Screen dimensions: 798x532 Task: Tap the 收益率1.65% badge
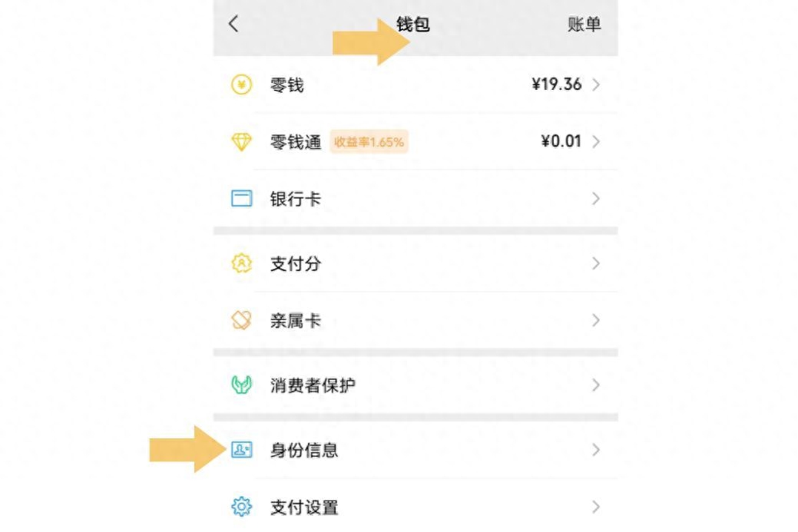pos(369,142)
